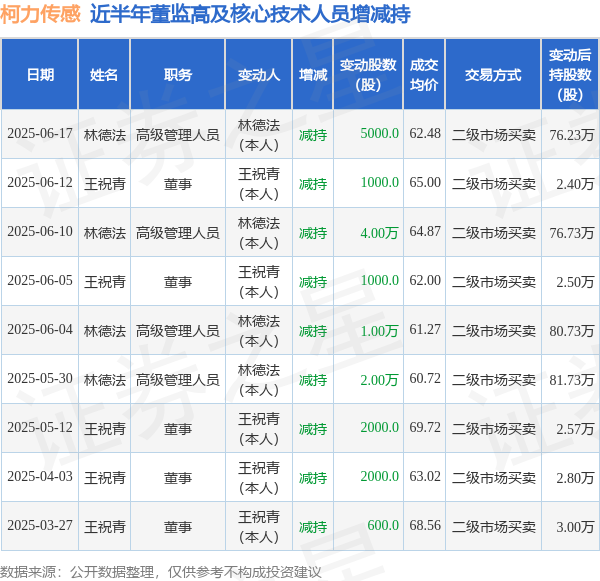Image resolution: width=600 pixels, height=581 pixels.
Task: Select the 2025-06-17 date cell
Action: coord(40,134)
